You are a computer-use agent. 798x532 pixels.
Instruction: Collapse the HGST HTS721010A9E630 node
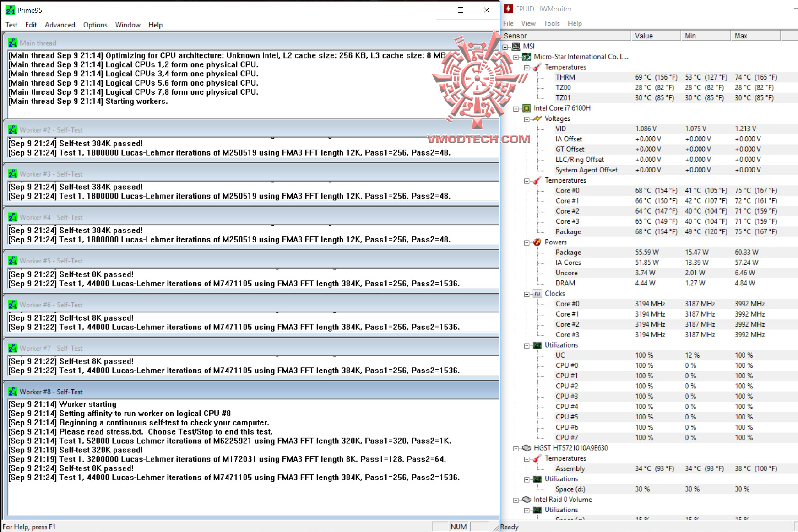(516, 448)
